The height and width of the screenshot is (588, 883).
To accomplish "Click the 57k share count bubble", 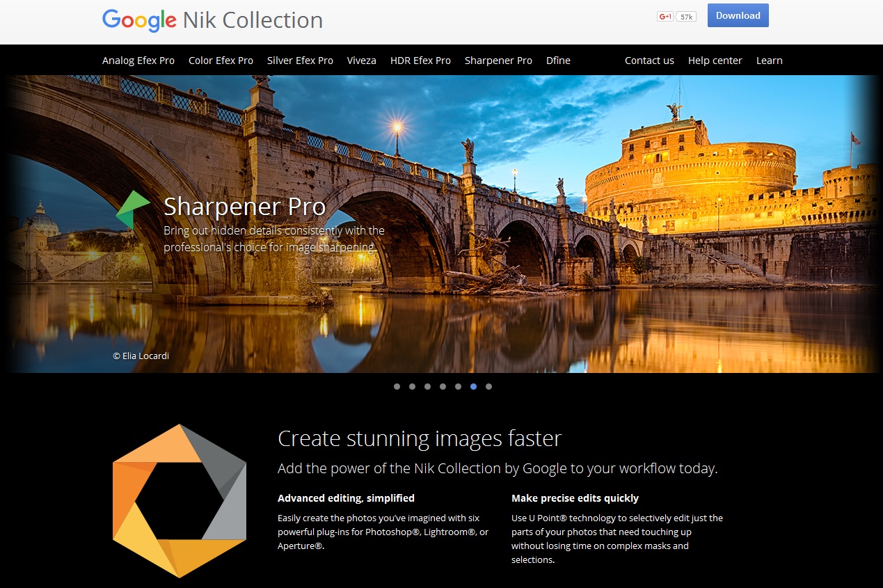I will point(686,16).
